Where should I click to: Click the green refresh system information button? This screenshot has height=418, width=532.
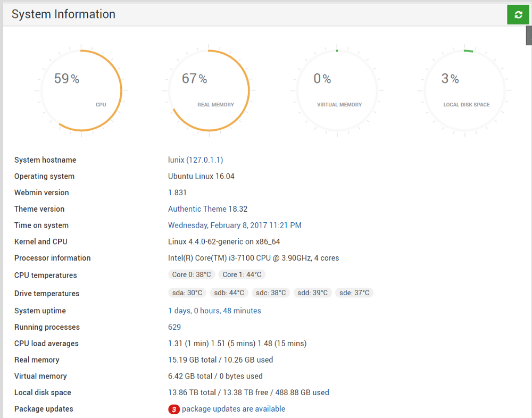[518, 14]
